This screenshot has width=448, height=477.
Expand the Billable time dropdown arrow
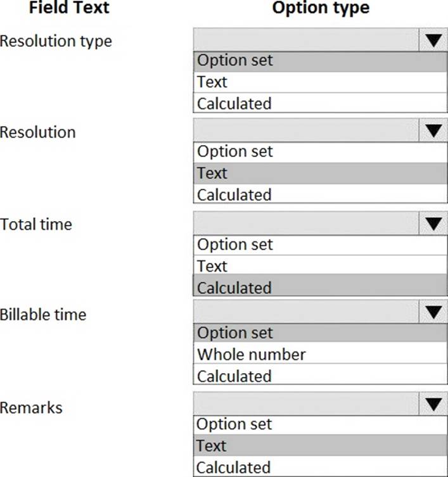[x=433, y=312]
